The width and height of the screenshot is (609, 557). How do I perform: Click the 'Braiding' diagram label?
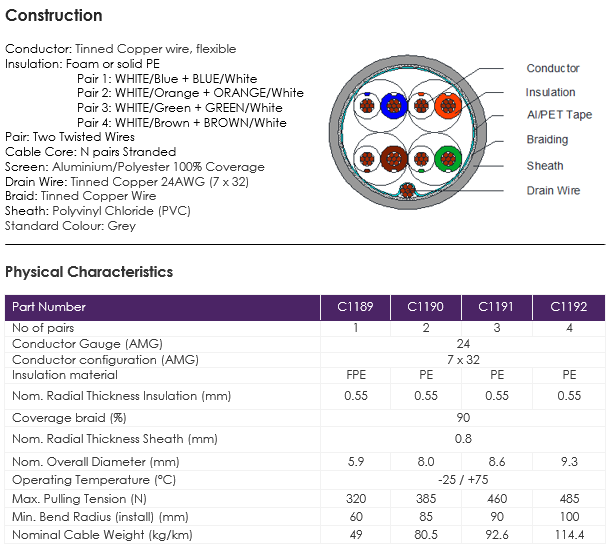point(547,139)
